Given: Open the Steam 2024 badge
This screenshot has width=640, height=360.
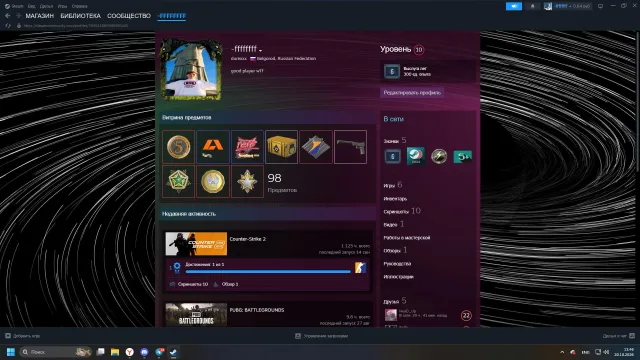Looking at the screenshot, I should click(416, 156).
